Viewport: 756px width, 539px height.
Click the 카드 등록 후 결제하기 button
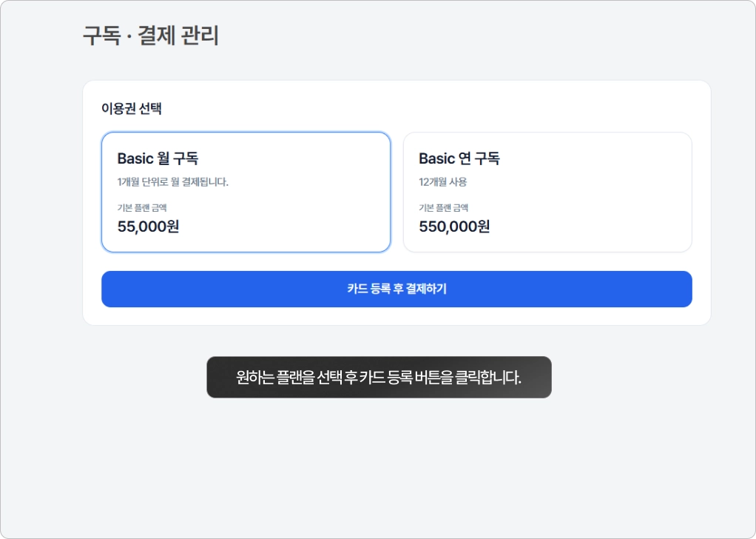click(396, 289)
